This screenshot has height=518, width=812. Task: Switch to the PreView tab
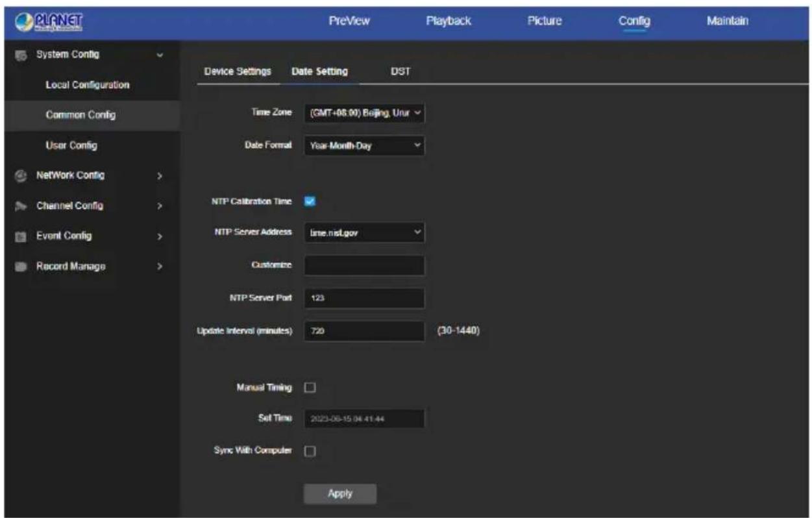tap(349, 21)
